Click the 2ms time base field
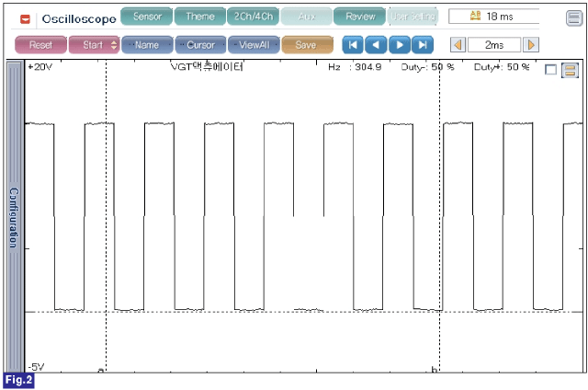 pos(494,45)
